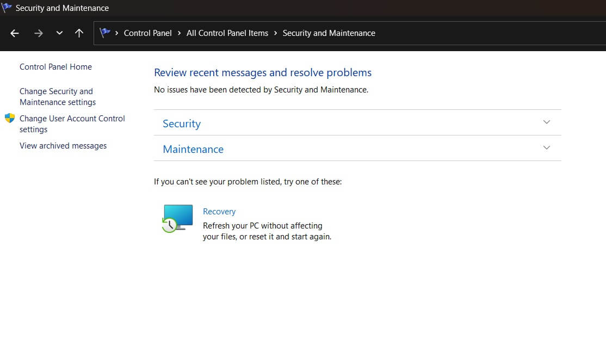View archived messages
606x364 pixels.
(x=63, y=145)
